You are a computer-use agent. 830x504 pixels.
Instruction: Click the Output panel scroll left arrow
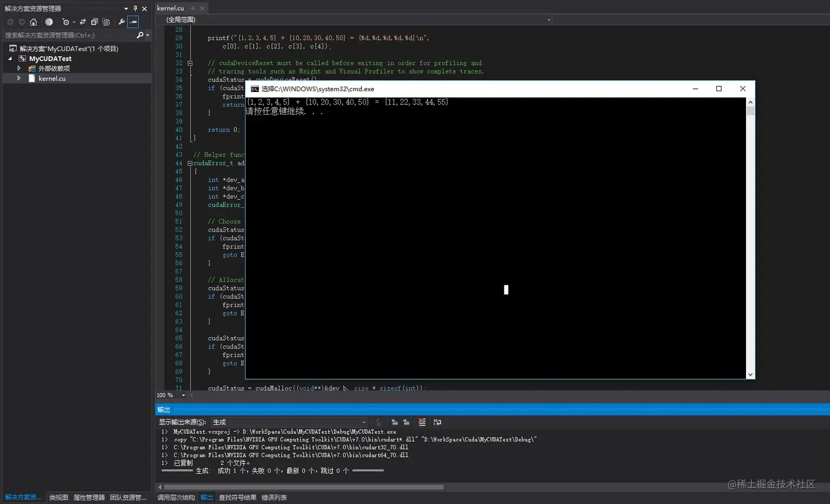point(160,487)
